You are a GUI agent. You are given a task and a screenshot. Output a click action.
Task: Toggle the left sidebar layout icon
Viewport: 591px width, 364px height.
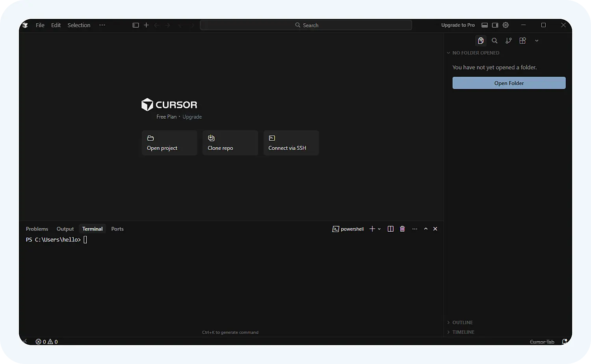[136, 25]
